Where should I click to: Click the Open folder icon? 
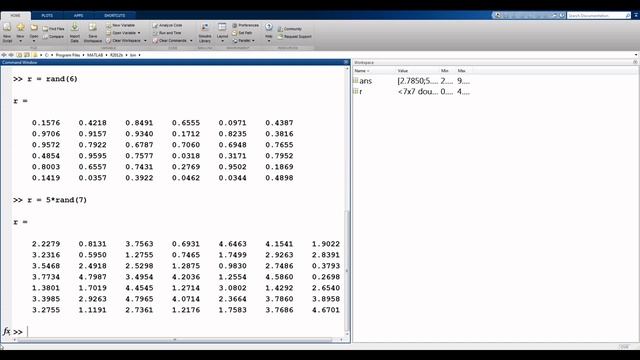coord(34,28)
